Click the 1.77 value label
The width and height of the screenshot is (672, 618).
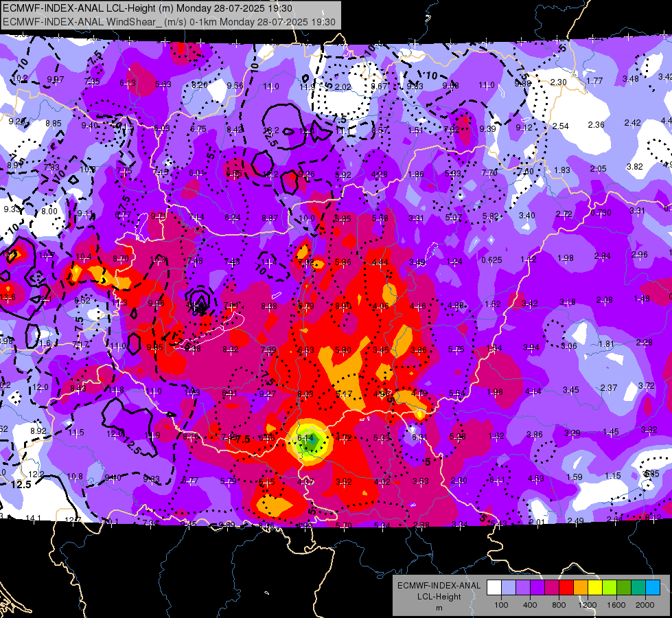click(595, 80)
